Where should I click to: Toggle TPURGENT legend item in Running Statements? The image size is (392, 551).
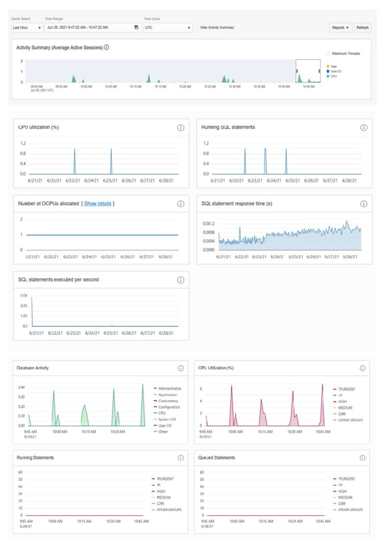tap(163, 478)
